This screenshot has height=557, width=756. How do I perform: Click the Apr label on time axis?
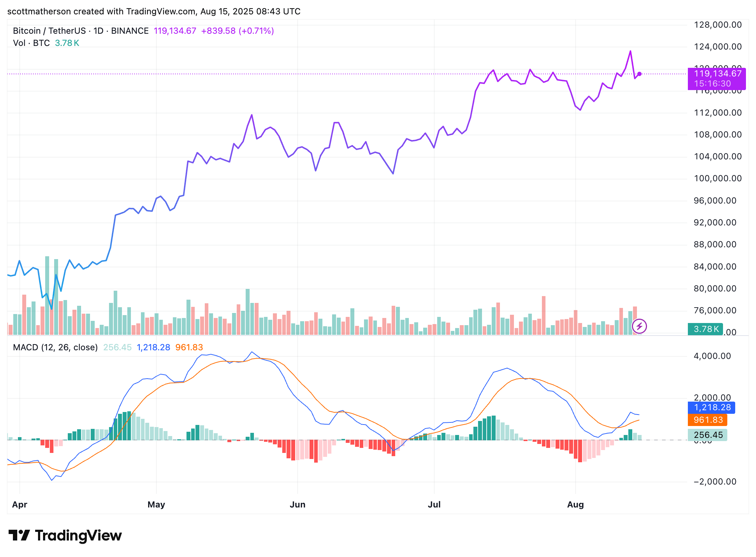[19, 505]
